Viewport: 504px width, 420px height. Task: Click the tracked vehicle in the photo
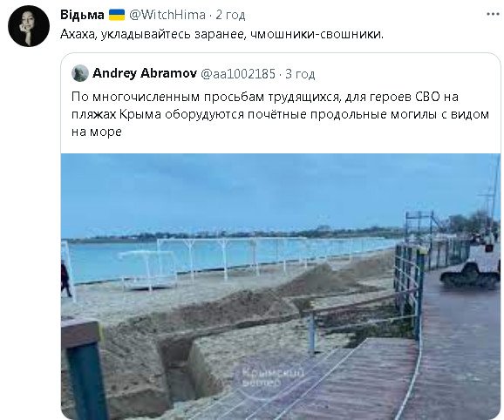point(470,265)
